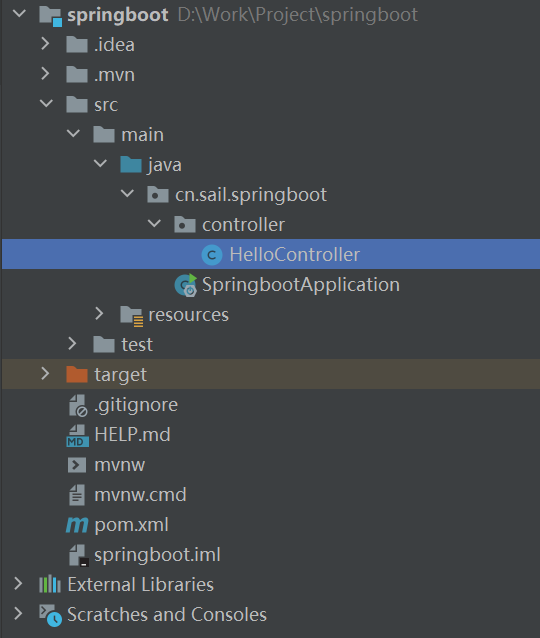Screen dimensions: 540x638
Task: Click the .gitignore file icon
Action: pos(77,405)
